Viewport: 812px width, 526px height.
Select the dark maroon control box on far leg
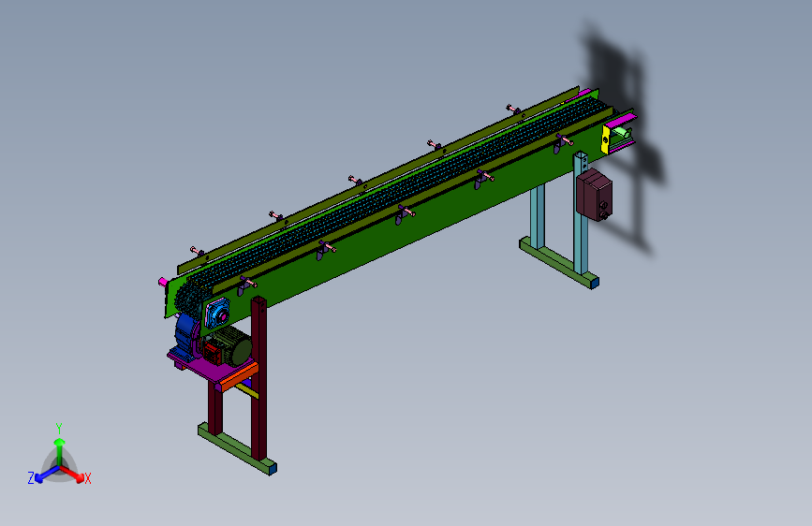point(594,195)
